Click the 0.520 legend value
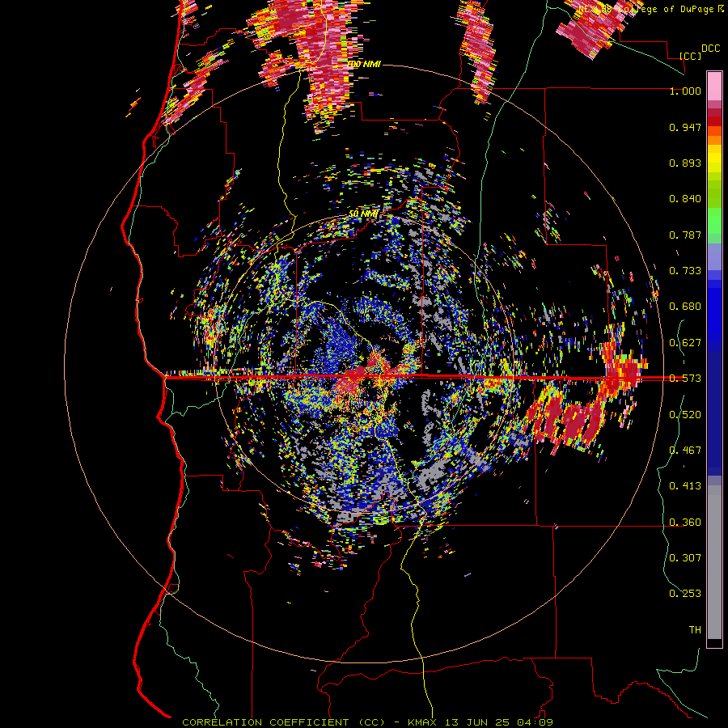Viewport: 728px width, 728px height. [x=685, y=415]
